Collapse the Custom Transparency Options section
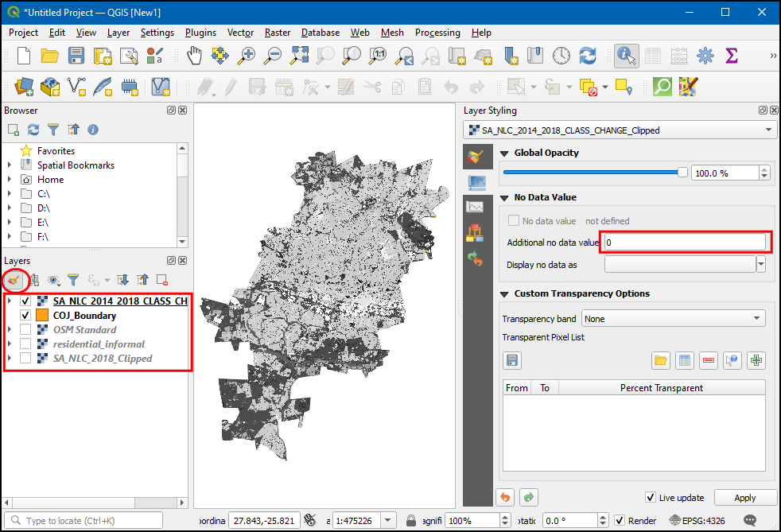The image size is (781, 532). click(504, 293)
